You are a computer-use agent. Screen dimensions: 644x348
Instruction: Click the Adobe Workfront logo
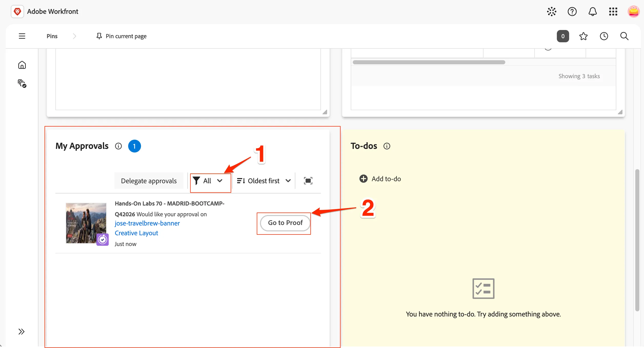(17, 12)
